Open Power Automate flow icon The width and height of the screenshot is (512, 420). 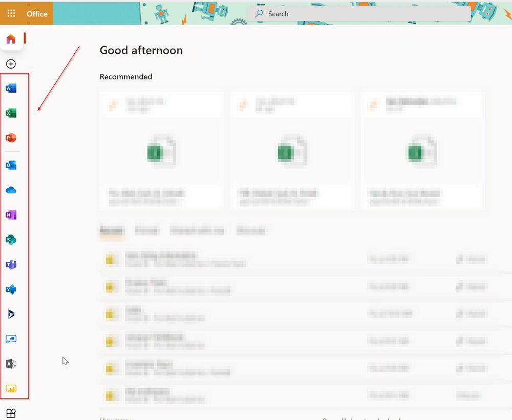(11, 339)
